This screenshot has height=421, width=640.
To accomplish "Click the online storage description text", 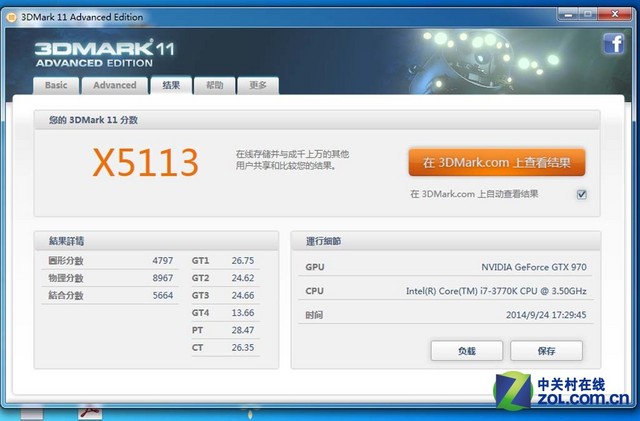I will coord(292,160).
